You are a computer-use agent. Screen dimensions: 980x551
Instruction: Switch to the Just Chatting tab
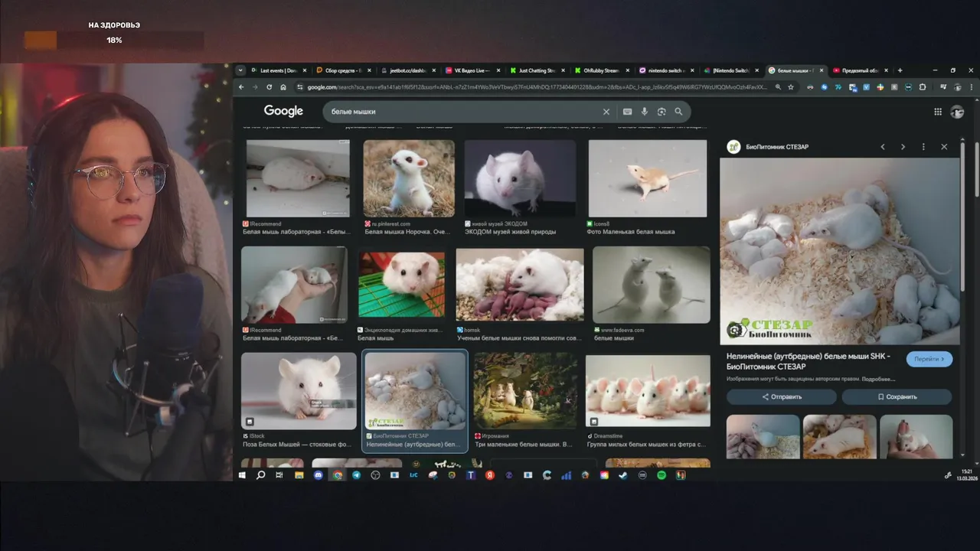pyautogui.click(x=537, y=70)
